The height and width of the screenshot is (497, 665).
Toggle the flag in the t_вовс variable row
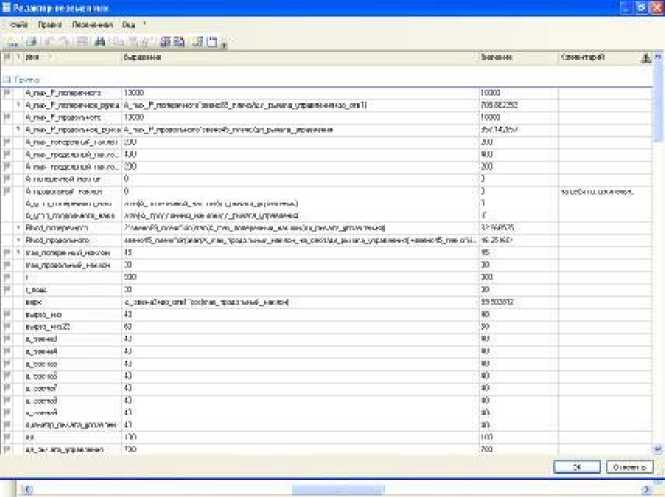click(7, 290)
